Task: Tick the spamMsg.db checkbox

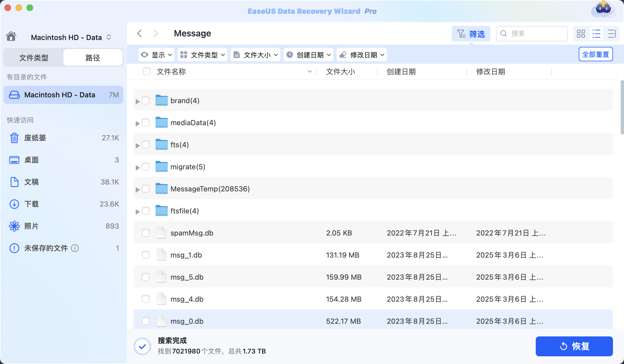Action: click(146, 233)
